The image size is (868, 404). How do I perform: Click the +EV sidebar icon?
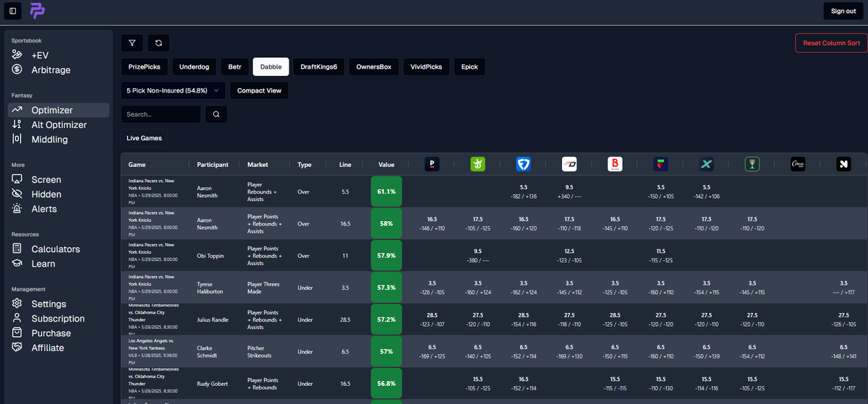click(x=17, y=55)
